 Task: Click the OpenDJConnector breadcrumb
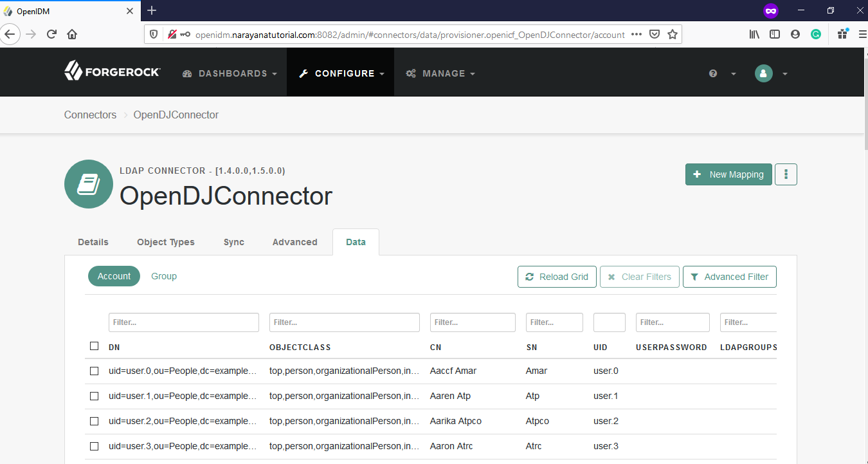(x=176, y=115)
